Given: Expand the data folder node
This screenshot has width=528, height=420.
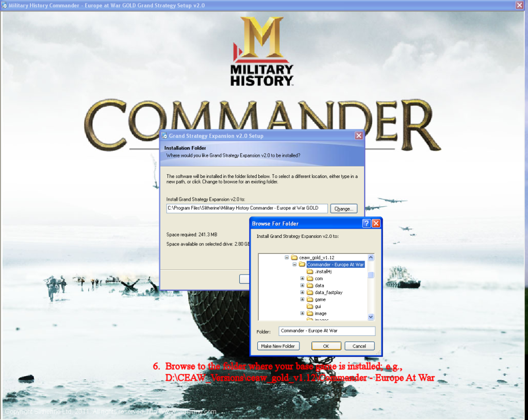Looking at the screenshot, I should tap(302, 285).
